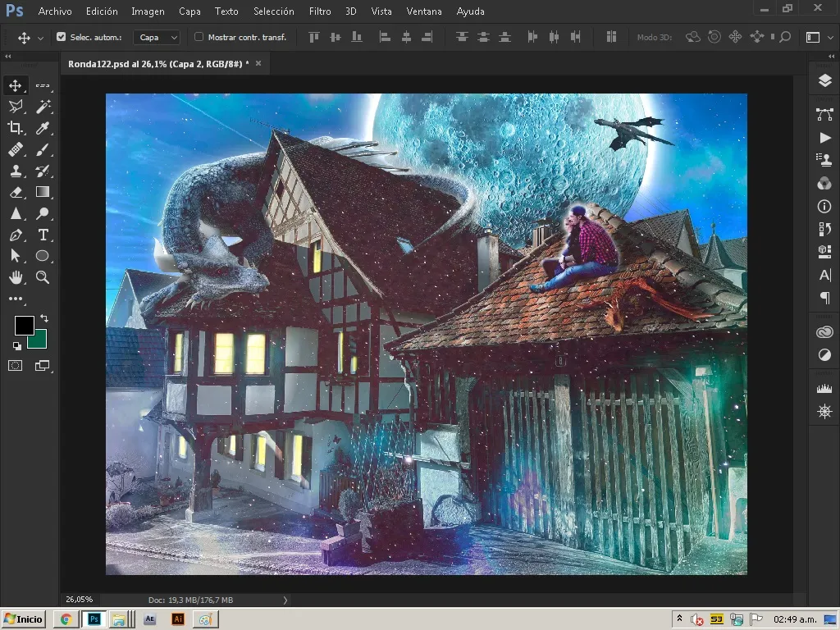Image resolution: width=840 pixels, height=630 pixels.
Task: Open the Move tool preset picker arrow
Action: pyautogui.click(x=40, y=38)
